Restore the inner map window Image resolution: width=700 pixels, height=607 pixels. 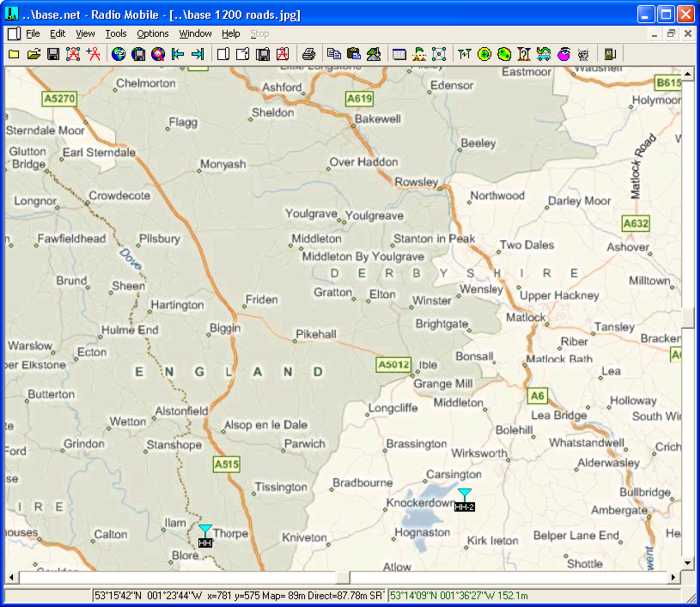coord(671,34)
